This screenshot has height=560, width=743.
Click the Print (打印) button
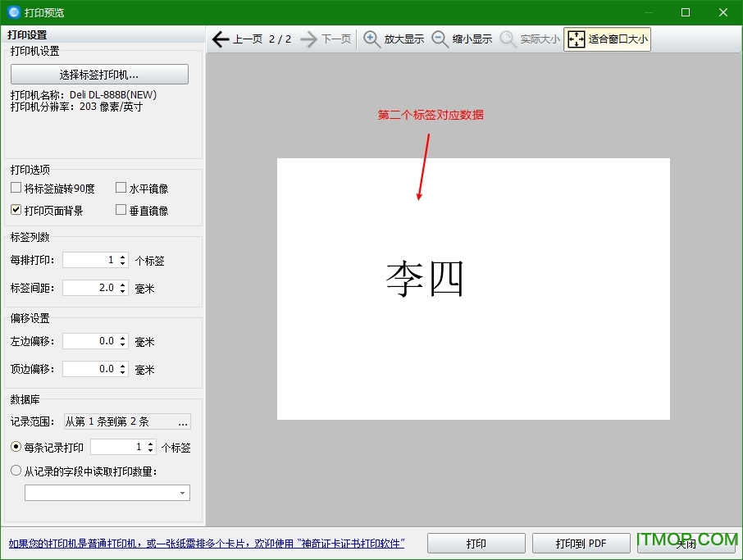click(476, 544)
